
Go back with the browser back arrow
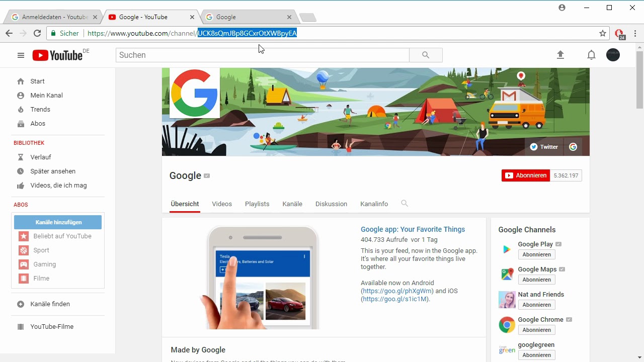pos(9,33)
